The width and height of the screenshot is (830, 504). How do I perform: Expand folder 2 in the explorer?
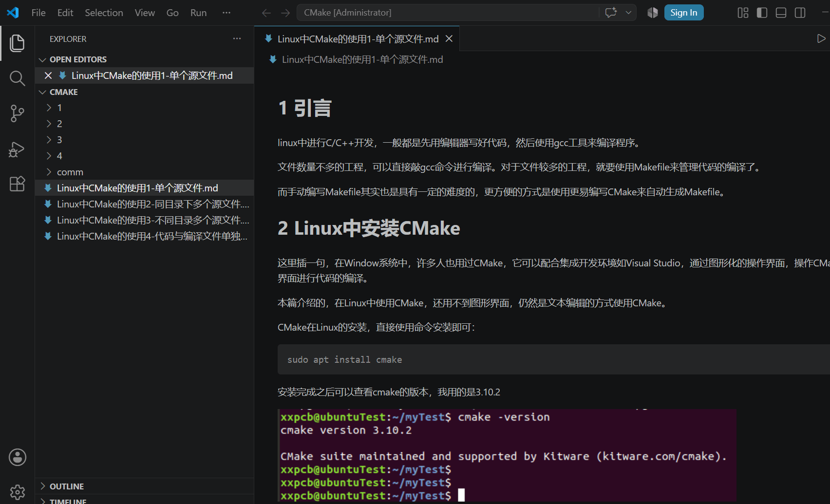point(49,124)
